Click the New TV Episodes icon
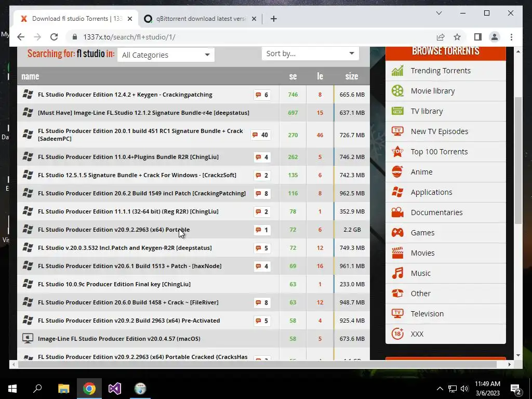 (x=397, y=131)
